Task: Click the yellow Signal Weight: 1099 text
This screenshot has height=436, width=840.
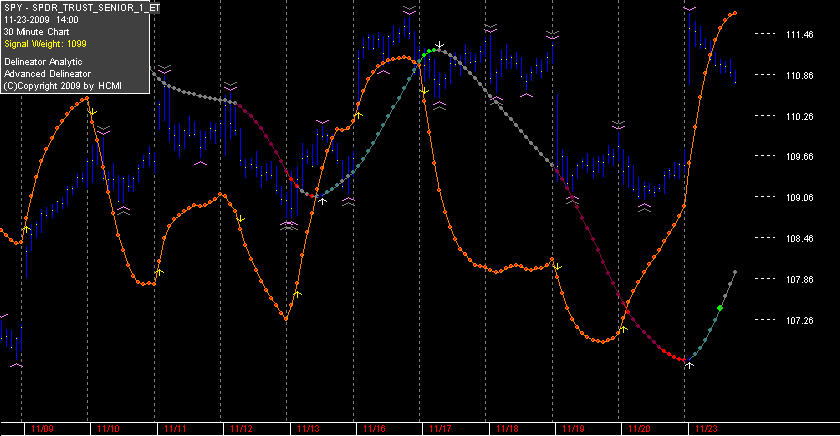Action: (45, 44)
